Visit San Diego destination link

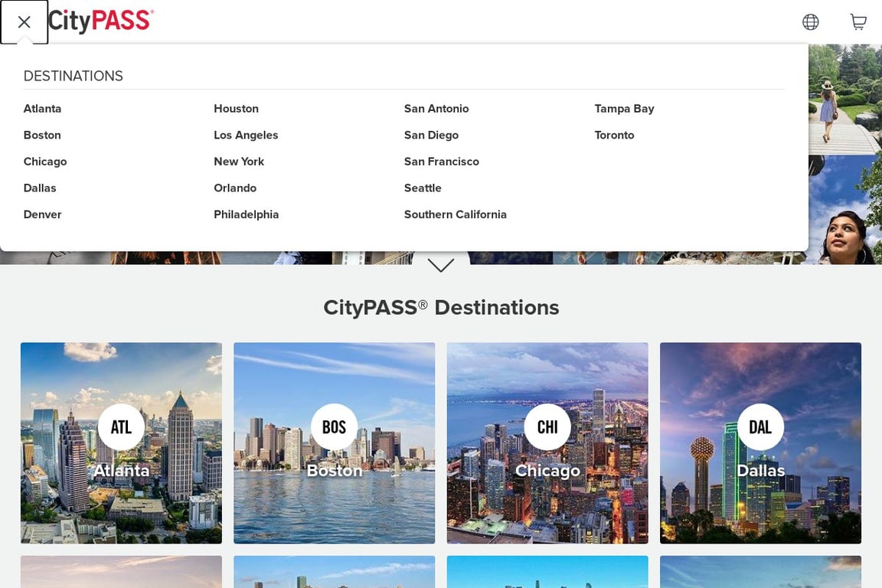coord(432,135)
